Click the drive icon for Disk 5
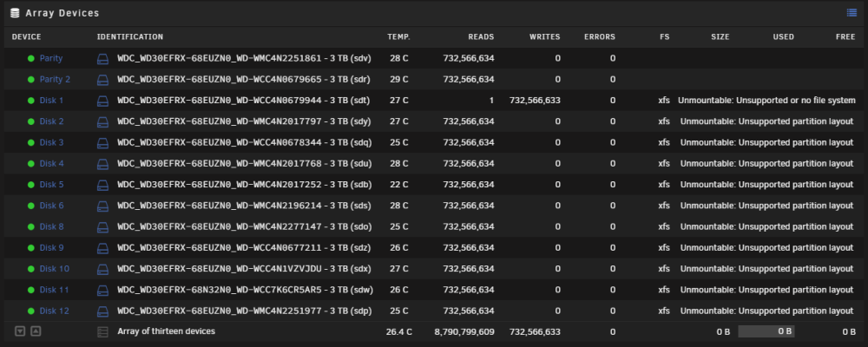Viewport: 868px width, 347px height. click(103, 185)
